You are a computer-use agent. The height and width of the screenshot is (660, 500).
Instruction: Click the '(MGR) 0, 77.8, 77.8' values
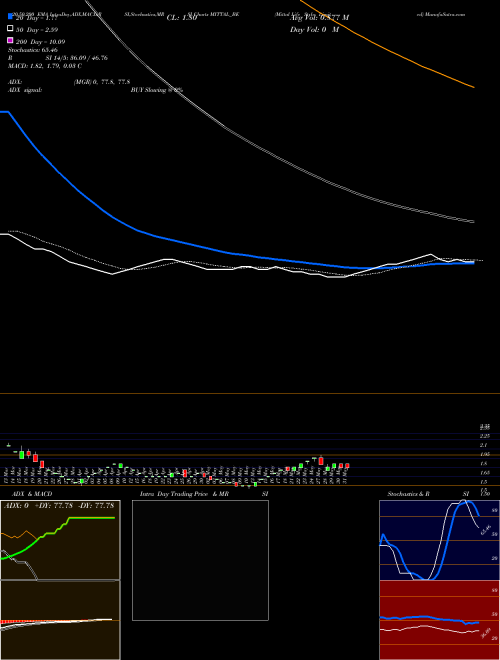click(102, 82)
